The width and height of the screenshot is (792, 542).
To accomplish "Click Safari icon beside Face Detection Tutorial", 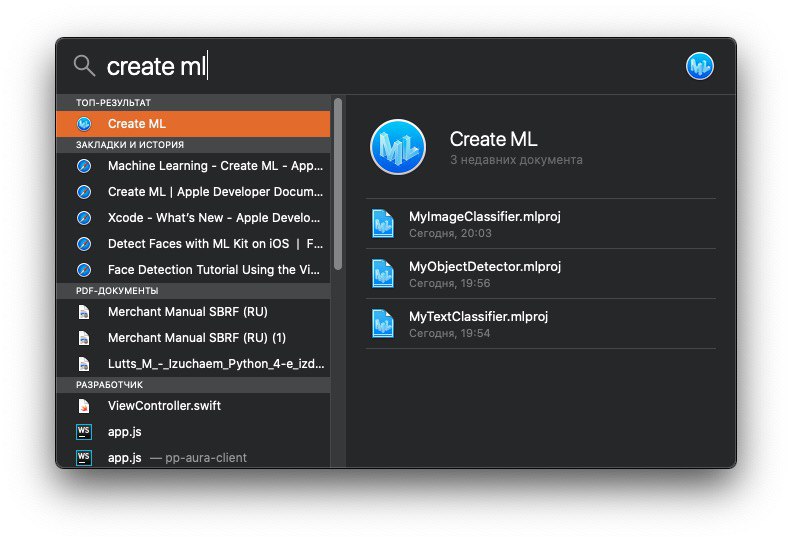I will [x=84, y=270].
